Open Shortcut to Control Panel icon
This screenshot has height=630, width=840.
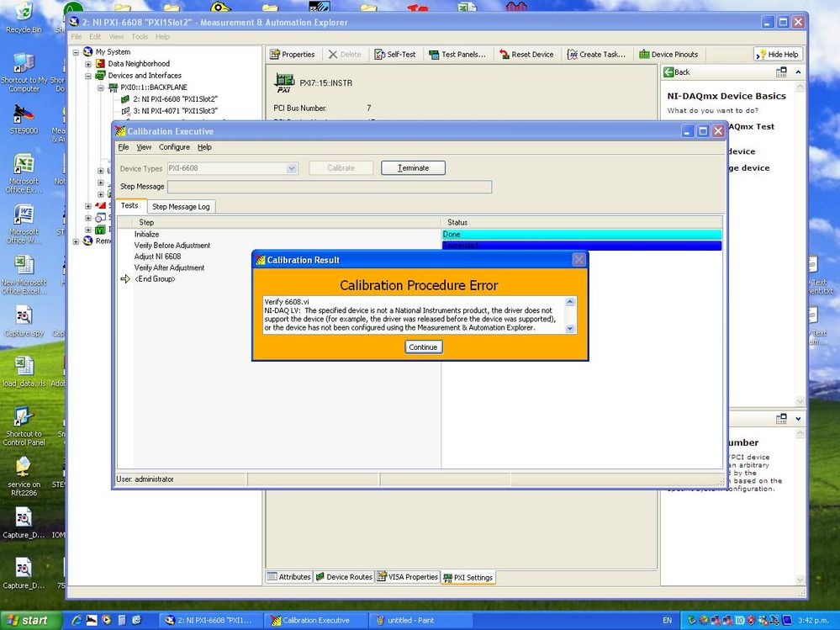click(x=24, y=426)
